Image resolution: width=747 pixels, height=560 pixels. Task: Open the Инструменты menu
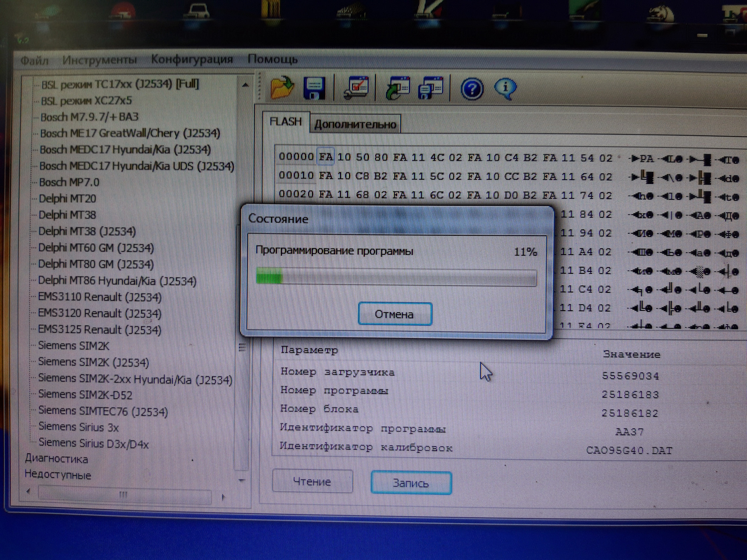100,60
